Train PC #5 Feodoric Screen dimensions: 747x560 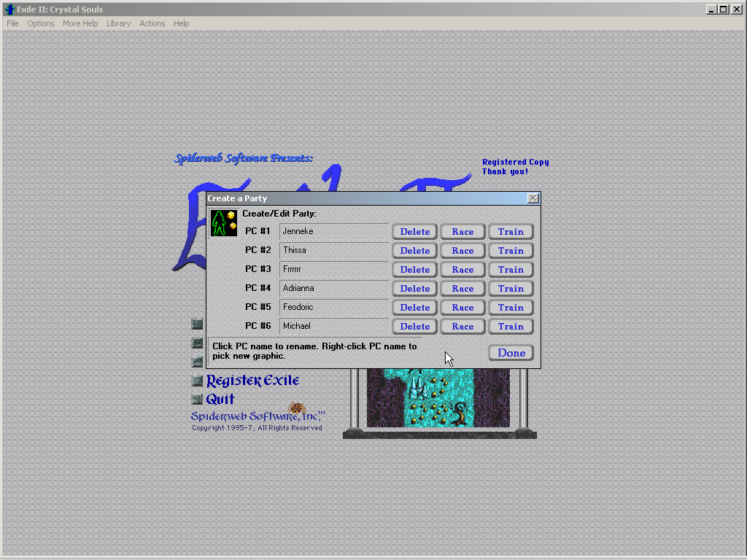pos(511,308)
